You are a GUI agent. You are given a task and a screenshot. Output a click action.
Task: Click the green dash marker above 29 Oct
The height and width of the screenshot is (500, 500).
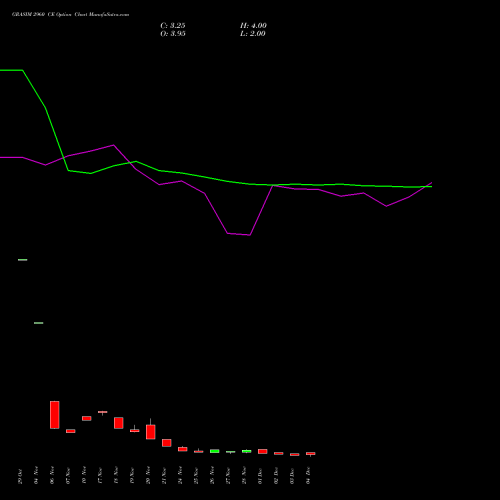(x=23, y=260)
